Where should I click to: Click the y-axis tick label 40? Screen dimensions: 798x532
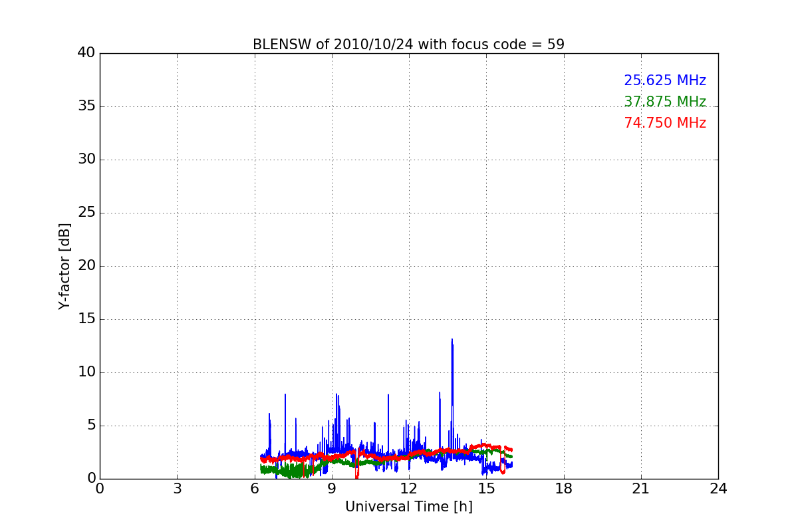click(86, 53)
